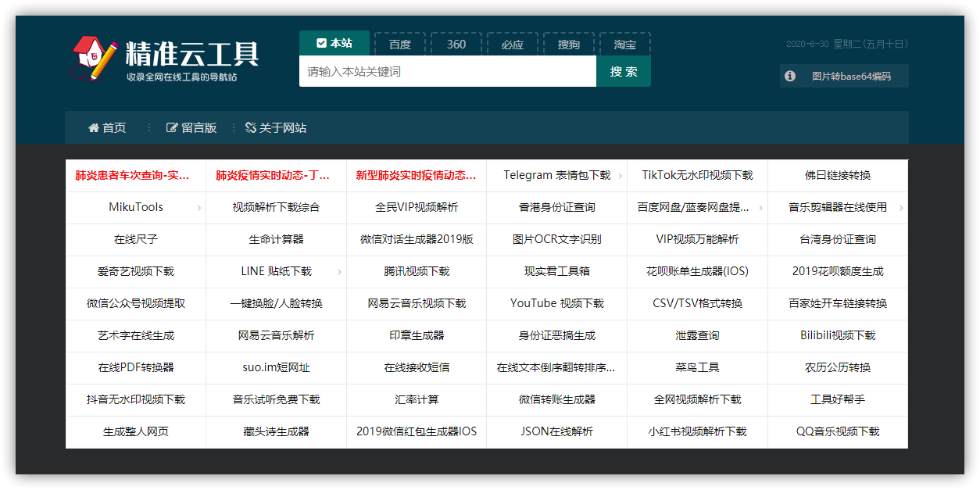980x490 pixels.
Task: Open 菜鸟工具 link
Action: click(x=698, y=368)
